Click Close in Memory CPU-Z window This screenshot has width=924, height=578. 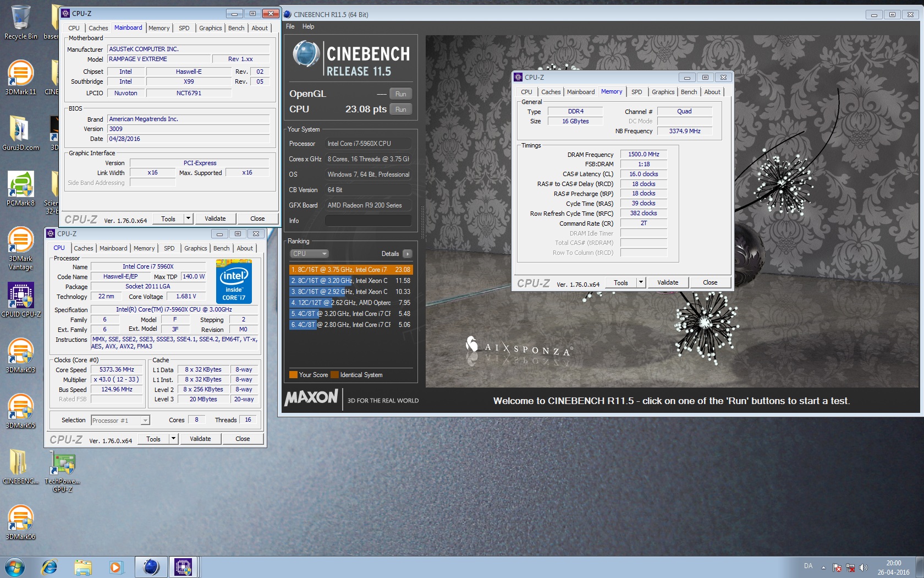tap(710, 282)
